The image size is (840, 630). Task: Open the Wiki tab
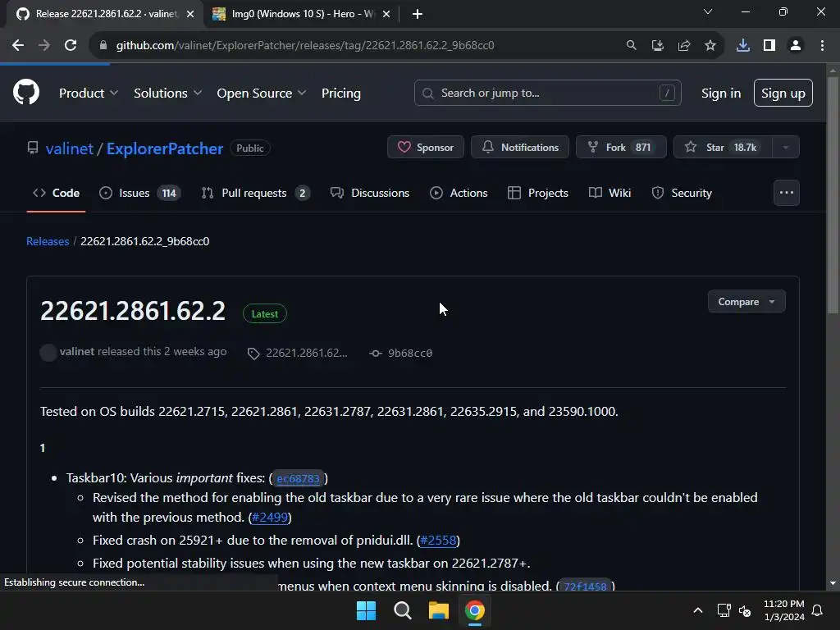609,193
